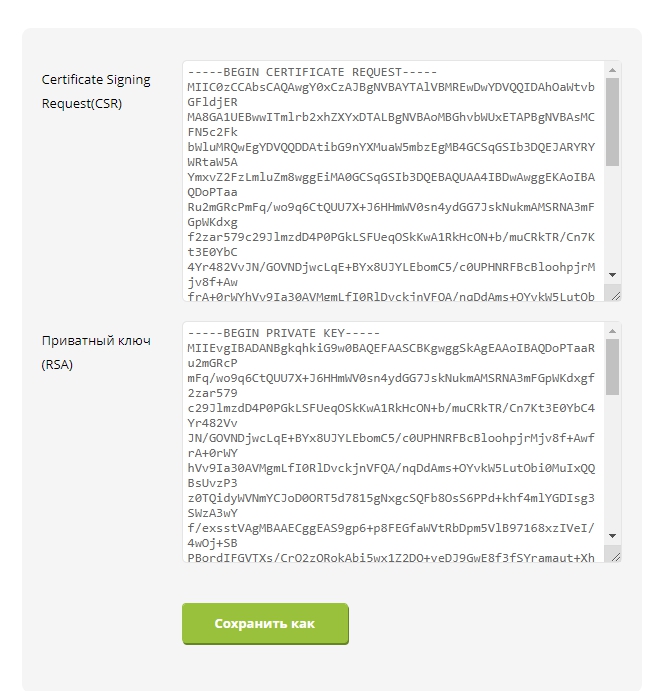Click the scroll-down arrow in CSR field
The image size is (656, 691).
click(612, 275)
